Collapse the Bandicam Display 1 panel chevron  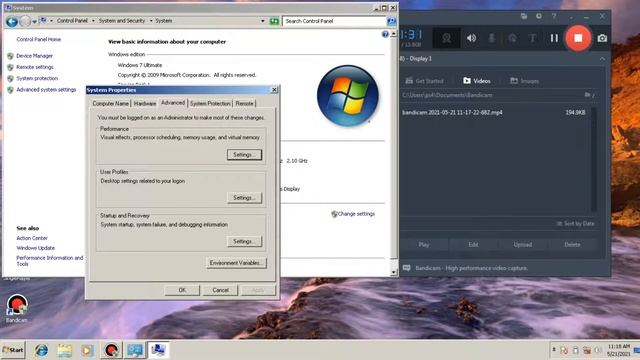(602, 59)
